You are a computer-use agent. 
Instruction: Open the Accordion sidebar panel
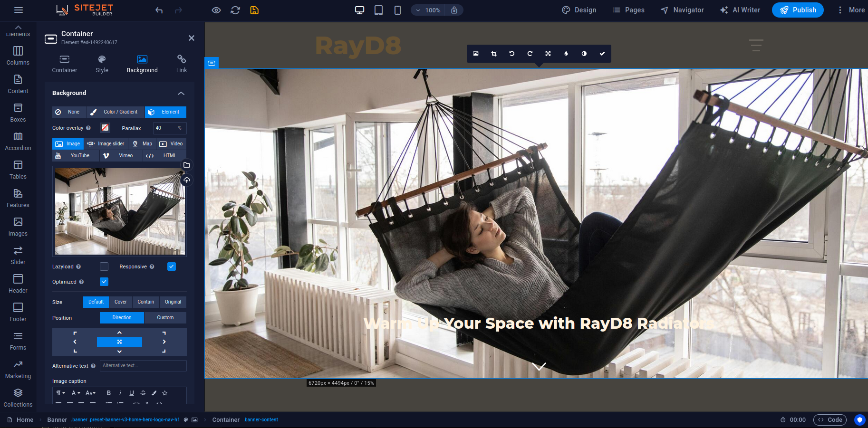pyautogui.click(x=18, y=141)
